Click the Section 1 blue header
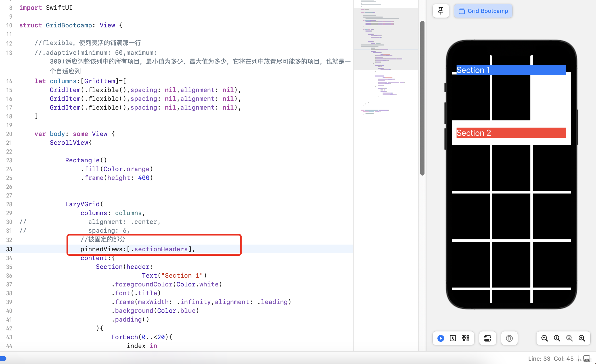The height and width of the screenshot is (364, 596). point(511,70)
